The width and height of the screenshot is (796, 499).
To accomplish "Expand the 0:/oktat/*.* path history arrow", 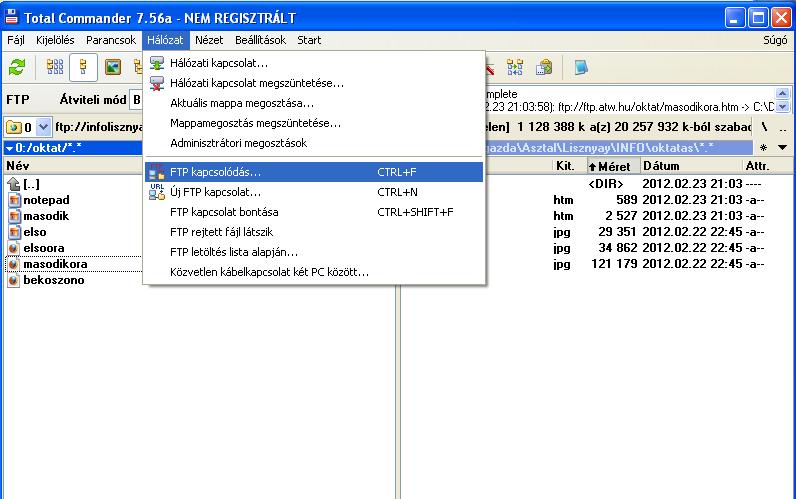I will [x=9, y=148].
